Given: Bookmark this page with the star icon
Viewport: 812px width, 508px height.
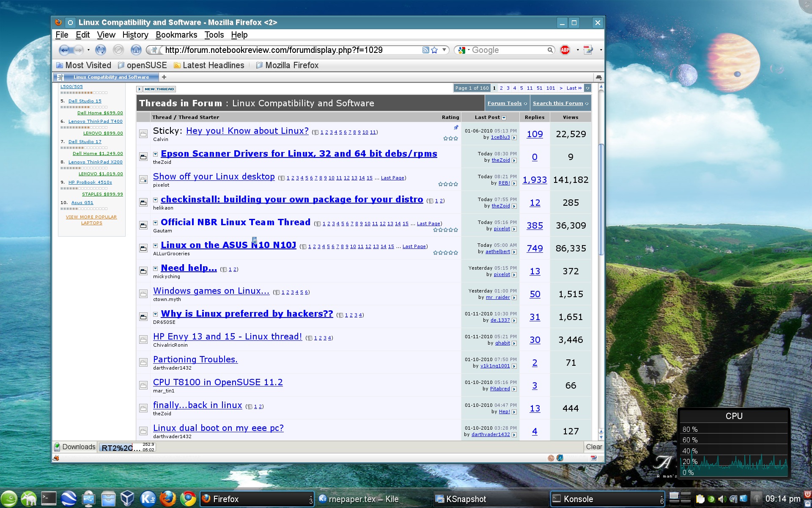Looking at the screenshot, I should pos(434,50).
